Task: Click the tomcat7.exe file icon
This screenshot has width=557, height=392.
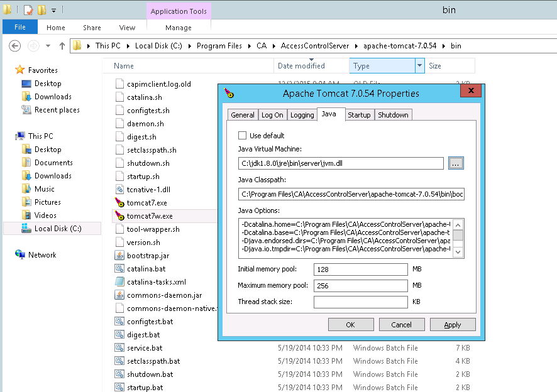Action: click(119, 203)
